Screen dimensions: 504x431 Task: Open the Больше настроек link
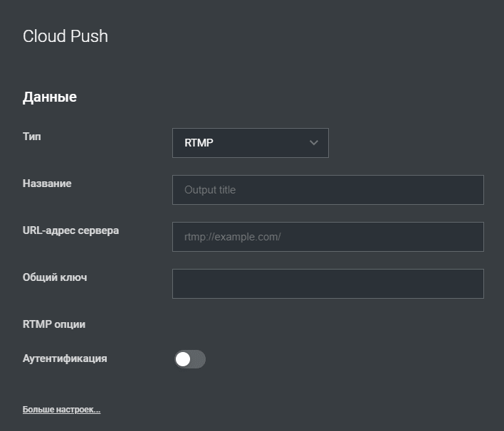[x=61, y=410]
